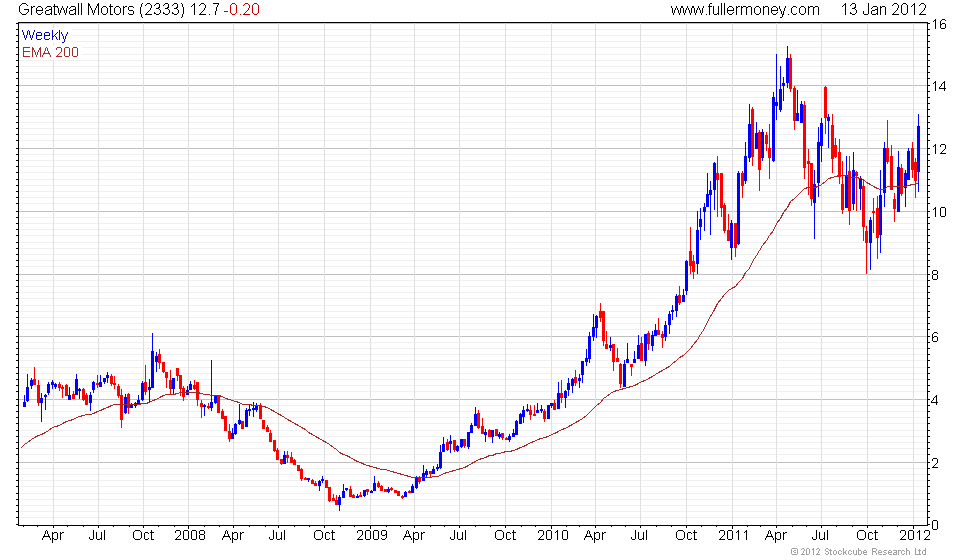This screenshot has width=980, height=560.
Task: Click the 2008 year label on time axis
Action: [189, 536]
